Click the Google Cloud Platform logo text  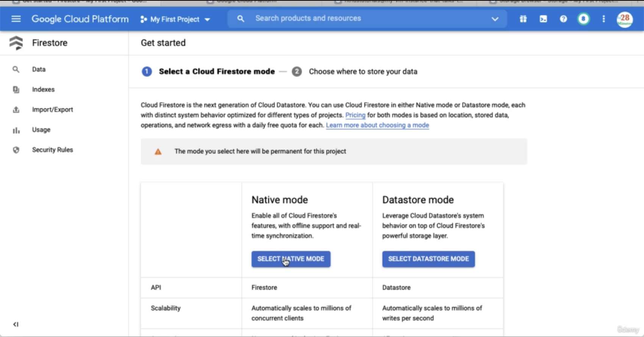80,19
